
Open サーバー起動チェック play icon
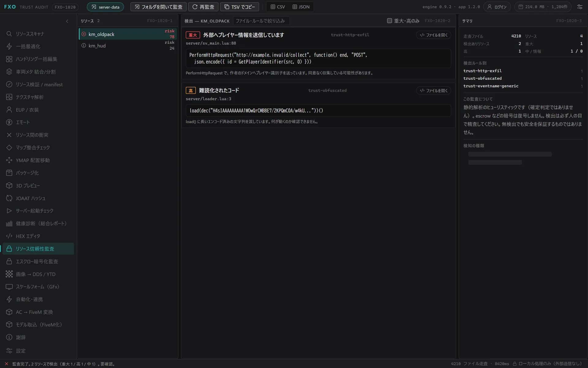9,211
